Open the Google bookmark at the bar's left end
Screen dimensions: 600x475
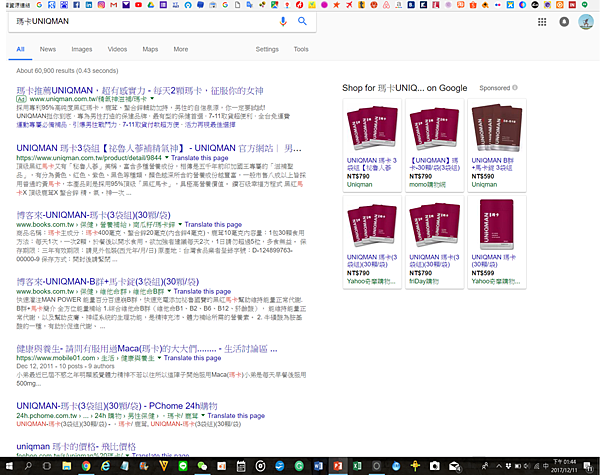tap(39, 5)
